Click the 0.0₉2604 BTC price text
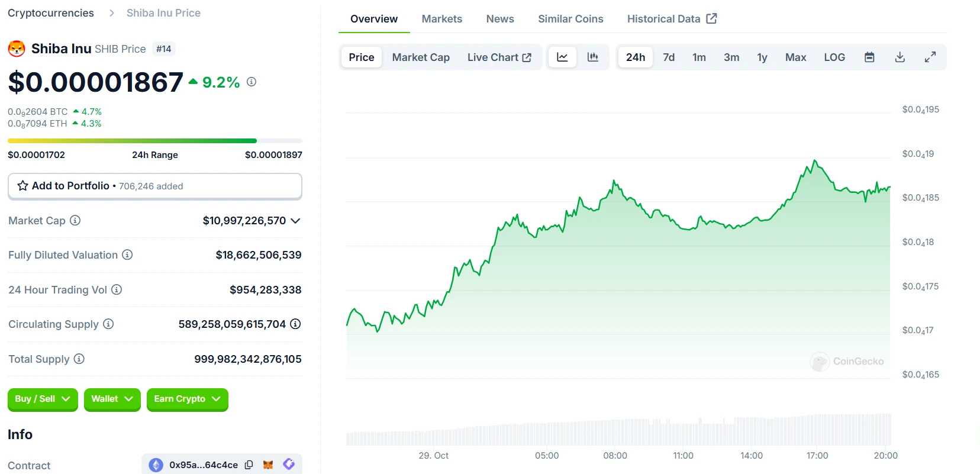The image size is (980, 474). 38,112
